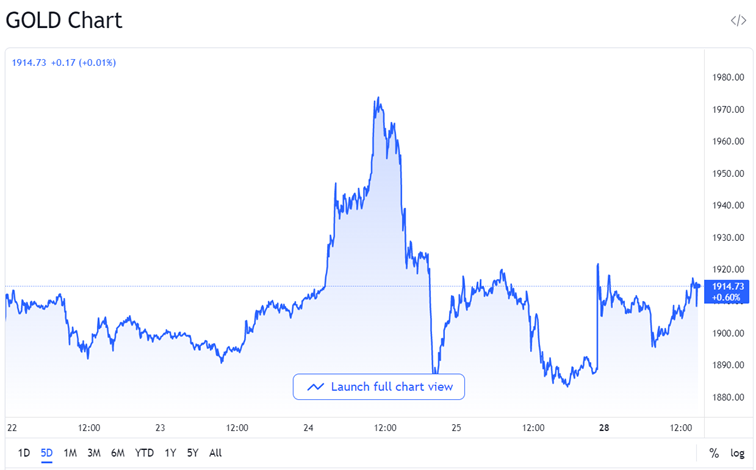
Task: Launch full chart view
Action: 379,387
